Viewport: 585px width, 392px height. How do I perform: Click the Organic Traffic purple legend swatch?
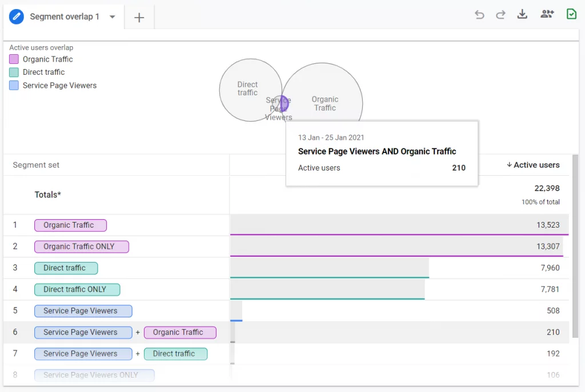point(14,59)
